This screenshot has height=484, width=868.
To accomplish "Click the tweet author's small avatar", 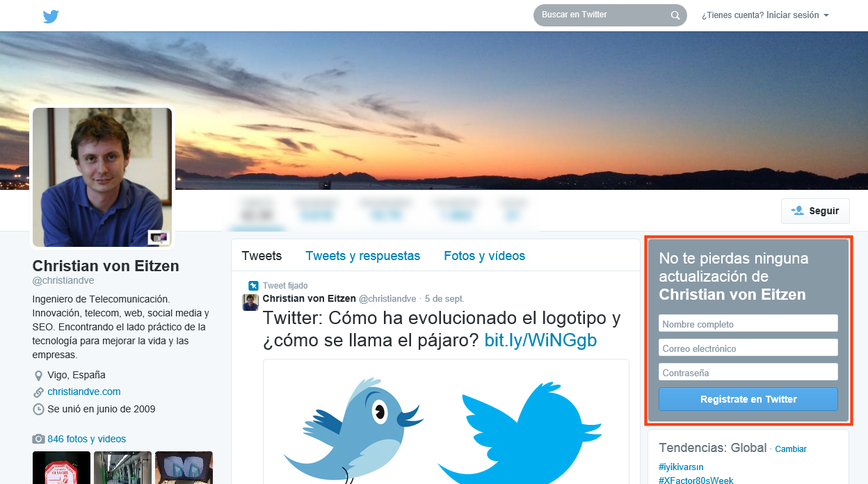I will pos(250,302).
